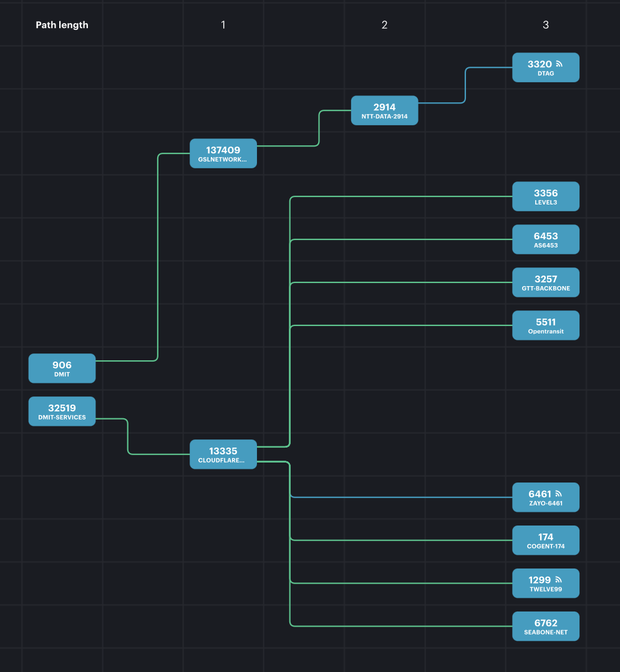This screenshot has width=620, height=672.
Task: Click the 13335 CLOUDFLARE node
Action: tap(223, 454)
